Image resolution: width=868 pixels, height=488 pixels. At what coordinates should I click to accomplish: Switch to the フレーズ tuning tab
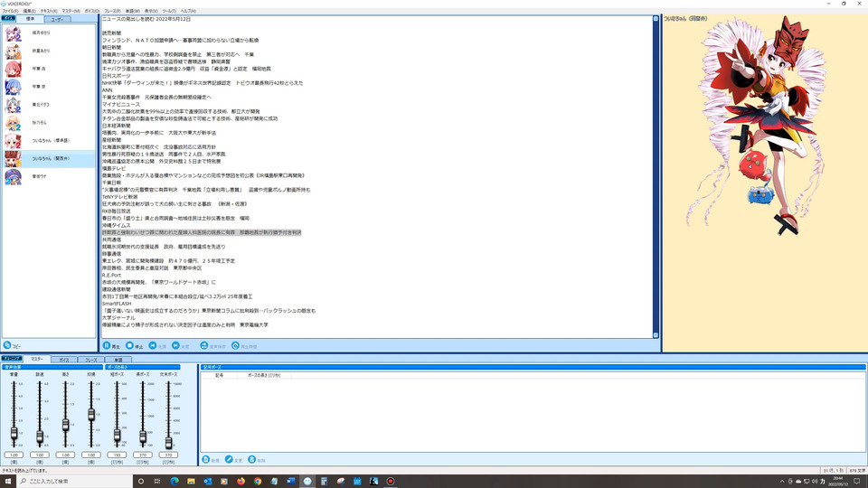tap(91, 360)
